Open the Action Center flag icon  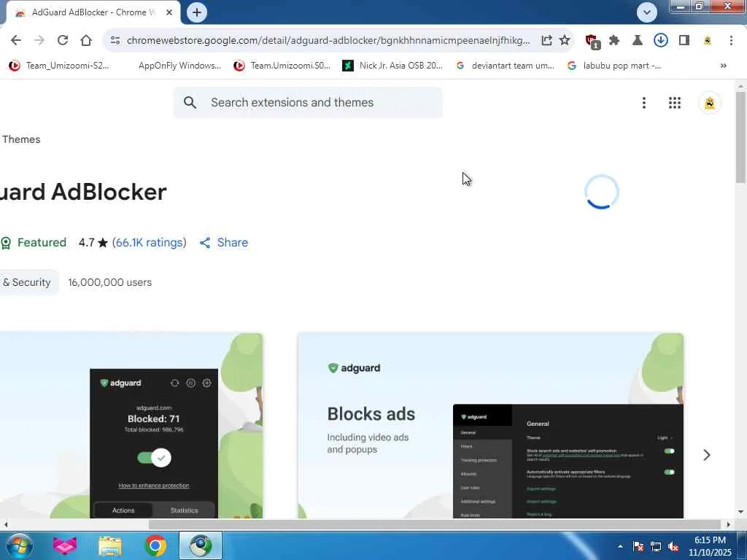[638, 546]
